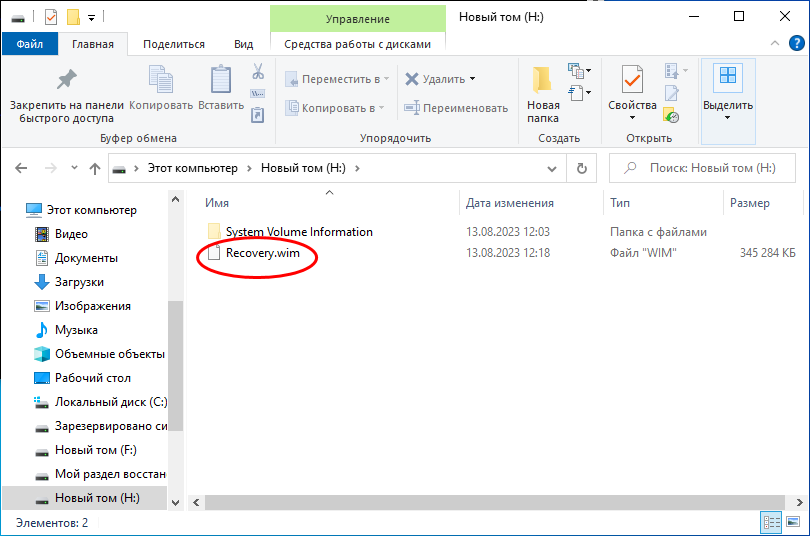Click the History icon in Открыть group
Image resolution: width=810 pixels, height=536 pixels.
[671, 116]
